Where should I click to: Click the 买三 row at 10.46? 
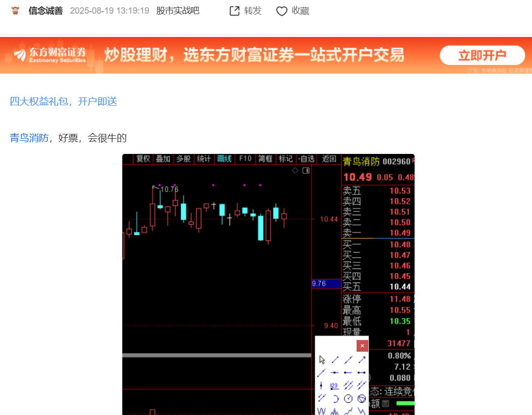tap(377, 265)
